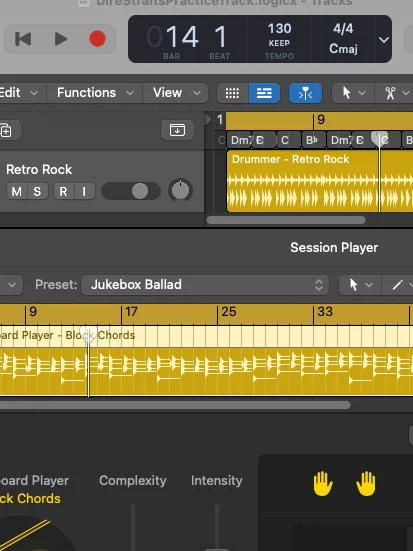This screenshot has width=413, height=551.
Task: Toggle the tracks list view button
Action: (264, 93)
